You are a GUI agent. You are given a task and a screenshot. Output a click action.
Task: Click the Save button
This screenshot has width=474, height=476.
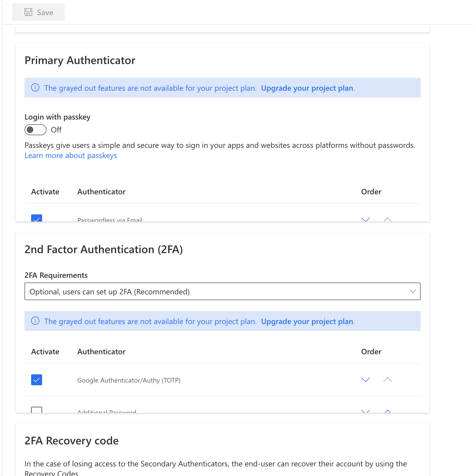tap(39, 12)
